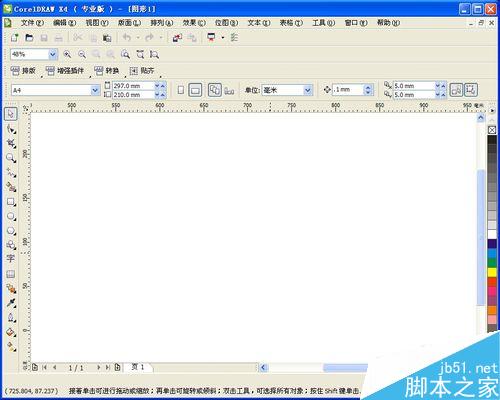Open the 排版 toolbar dropdown
Screen dimensions: 500x400
[23, 71]
